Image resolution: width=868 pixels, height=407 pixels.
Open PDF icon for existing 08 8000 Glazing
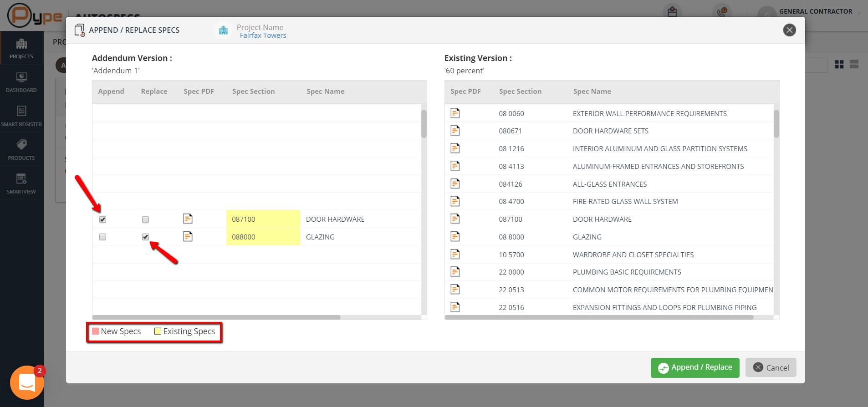pos(455,237)
